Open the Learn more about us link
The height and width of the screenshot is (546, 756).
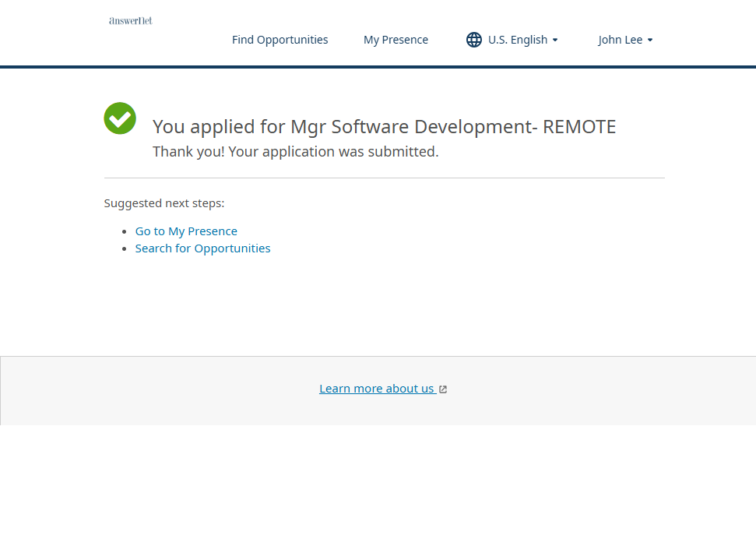(x=377, y=389)
